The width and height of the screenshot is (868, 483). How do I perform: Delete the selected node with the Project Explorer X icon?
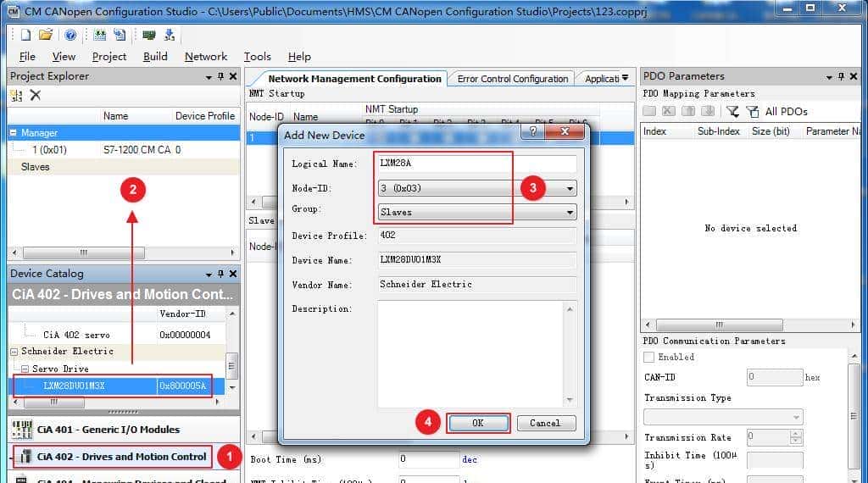pos(36,95)
